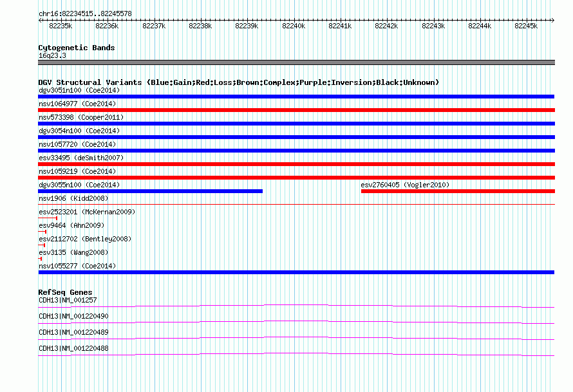The width and height of the screenshot is (573, 392).
Task: Click the CDH13|NM_001257 label
Action: click(68, 300)
